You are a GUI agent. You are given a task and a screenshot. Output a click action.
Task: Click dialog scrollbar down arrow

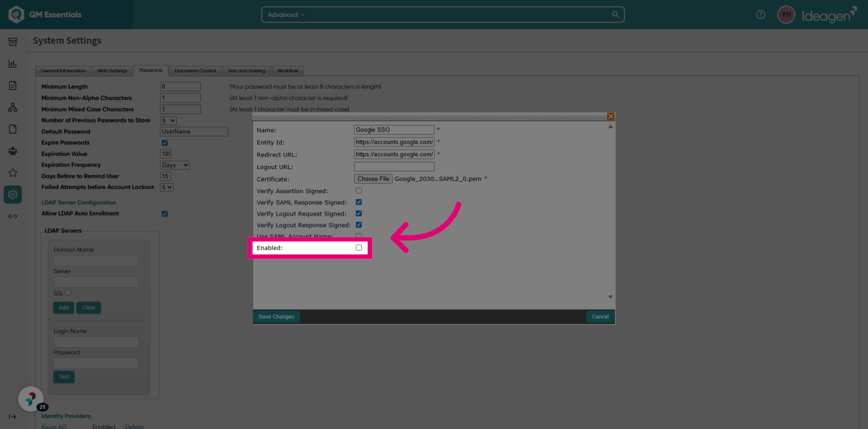click(x=610, y=297)
